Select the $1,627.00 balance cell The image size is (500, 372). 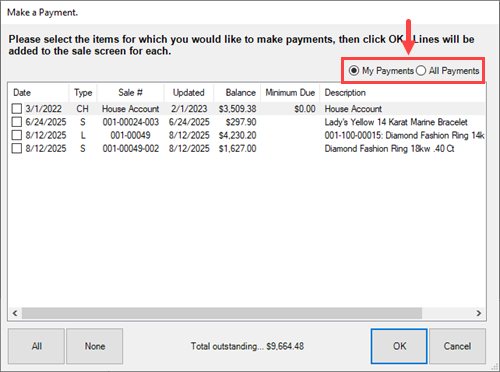pyautogui.click(x=237, y=149)
